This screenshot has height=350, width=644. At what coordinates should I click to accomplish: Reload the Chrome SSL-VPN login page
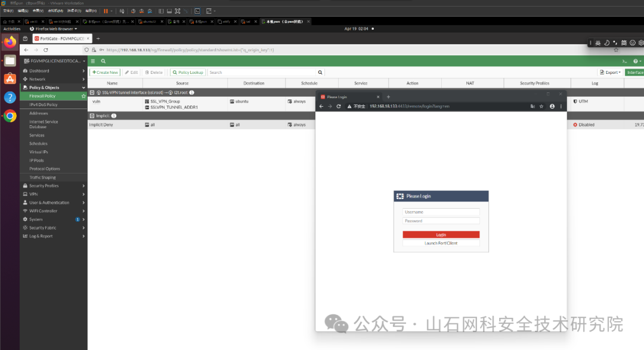point(339,106)
